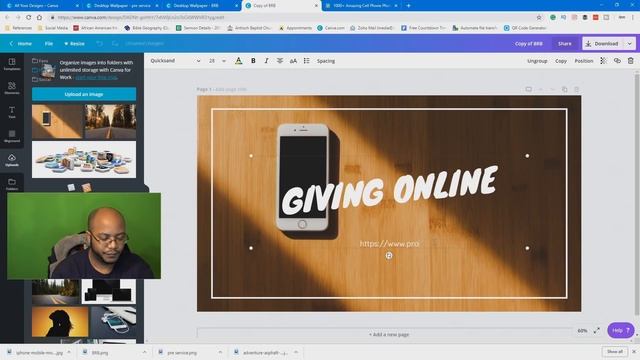Screen dimensions: 640x360
Task: Add page notes using the comment icon
Action: [529, 89]
